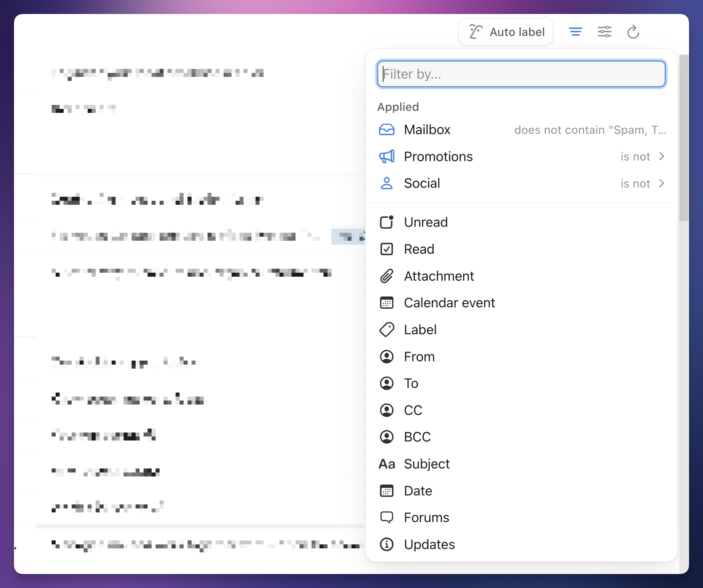Click the To avatar icon

point(386,383)
